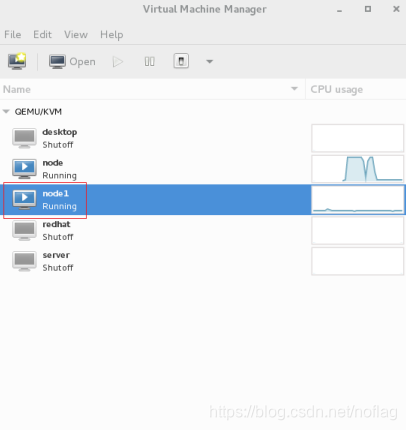The width and height of the screenshot is (406, 430).
Task: Click the node CPU usage graph
Action: pos(357,169)
